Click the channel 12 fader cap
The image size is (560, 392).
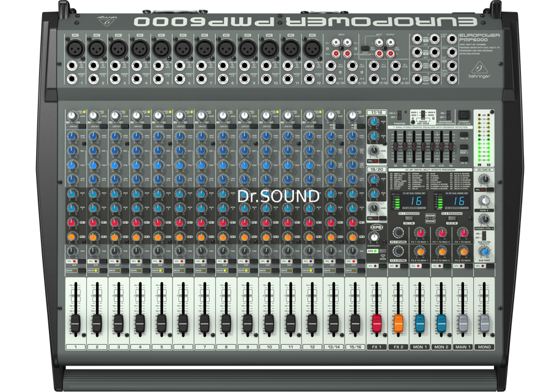point(312,324)
